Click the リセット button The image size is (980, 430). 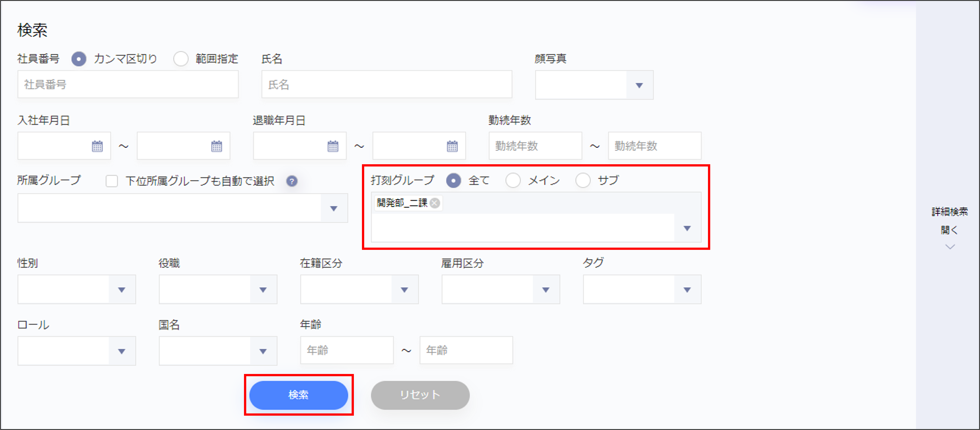click(x=420, y=395)
